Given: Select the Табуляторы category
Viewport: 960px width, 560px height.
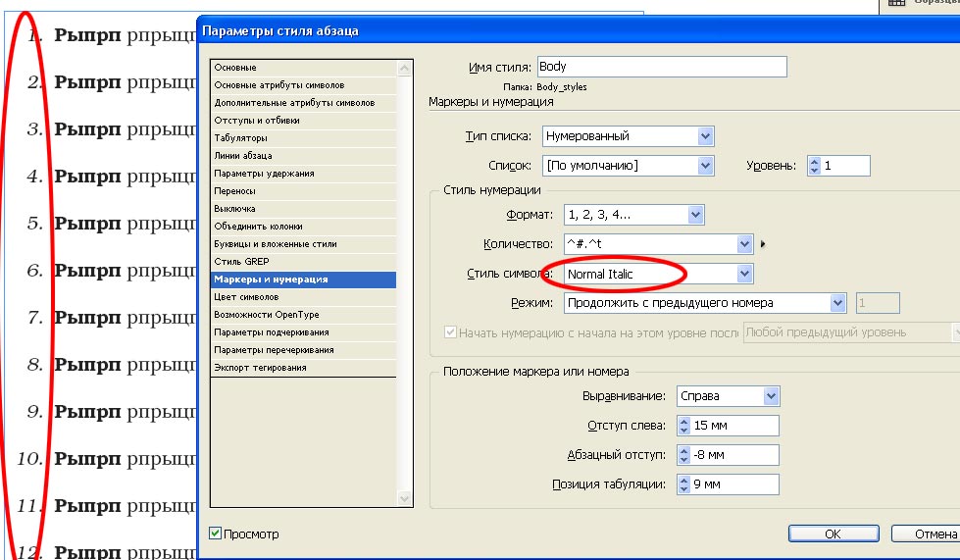Looking at the screenshot, I should coord(304,138).
